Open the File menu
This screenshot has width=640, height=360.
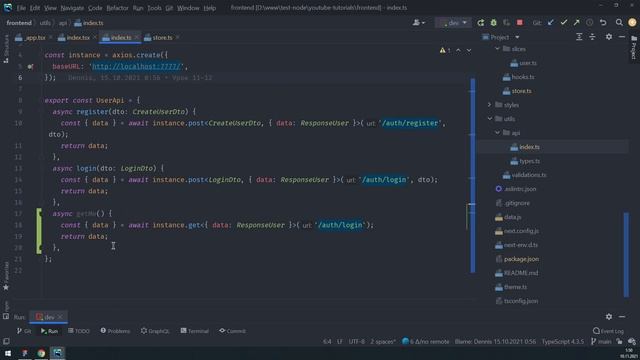21,8
